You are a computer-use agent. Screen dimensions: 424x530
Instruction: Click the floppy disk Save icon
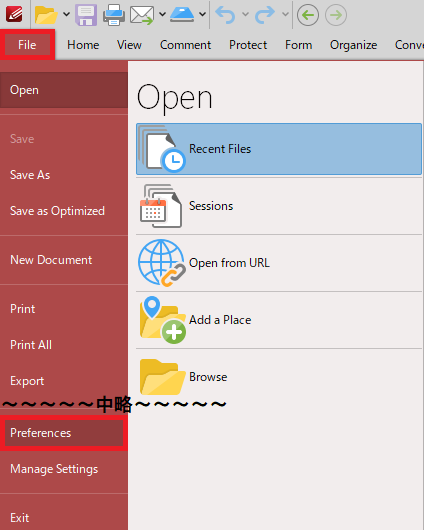[x=86, y=15]
